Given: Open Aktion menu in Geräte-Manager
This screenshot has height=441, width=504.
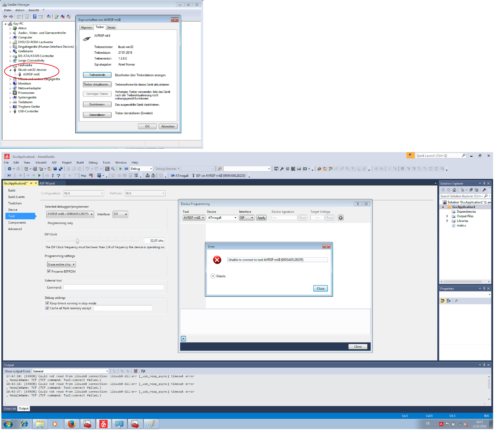Looking at the screenshot, I should click(x=20, y=10).
